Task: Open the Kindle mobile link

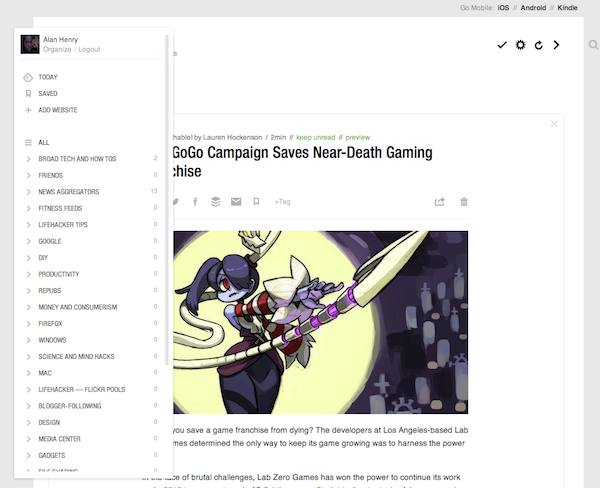Action: click(x=567, y=8)
